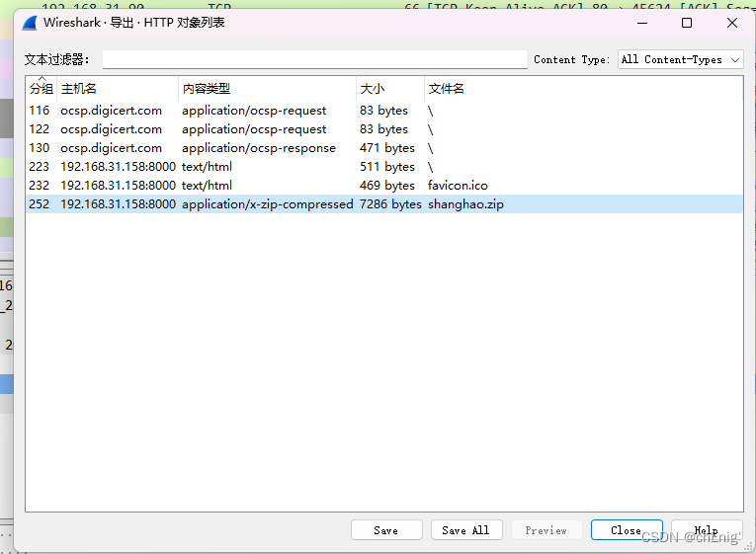Click the application/x-zip-compressed content type cell
The height and width of the screenshot is (554, 756).
pos(268,204)
